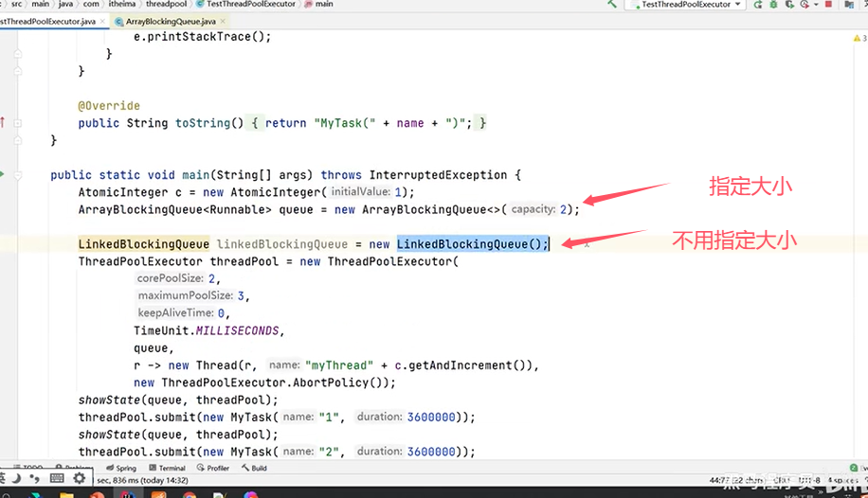The height and width of the screenshot is (498, 868).
Task: Click the IntelliJ IDEA icon in taskbar
Action: 129,494
